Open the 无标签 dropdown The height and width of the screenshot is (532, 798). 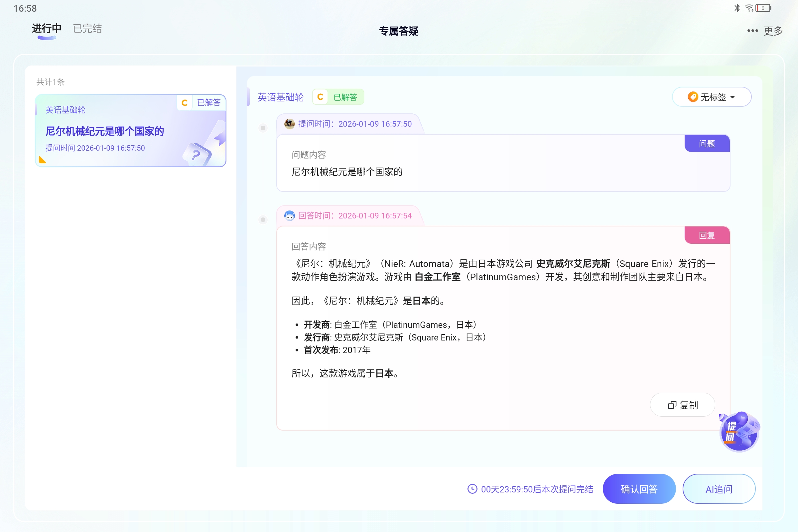tap(712, 97)
